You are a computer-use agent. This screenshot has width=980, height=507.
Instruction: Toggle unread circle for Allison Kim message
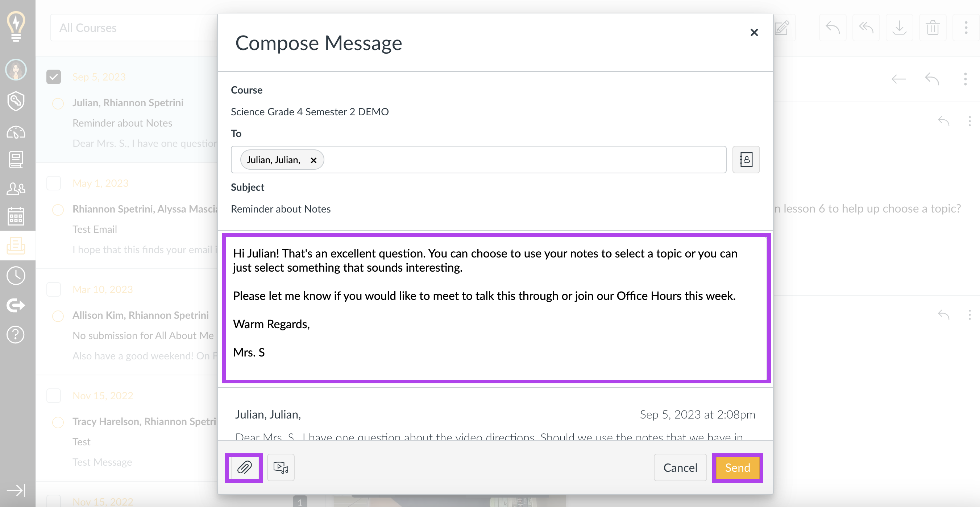tap(58, 316)
